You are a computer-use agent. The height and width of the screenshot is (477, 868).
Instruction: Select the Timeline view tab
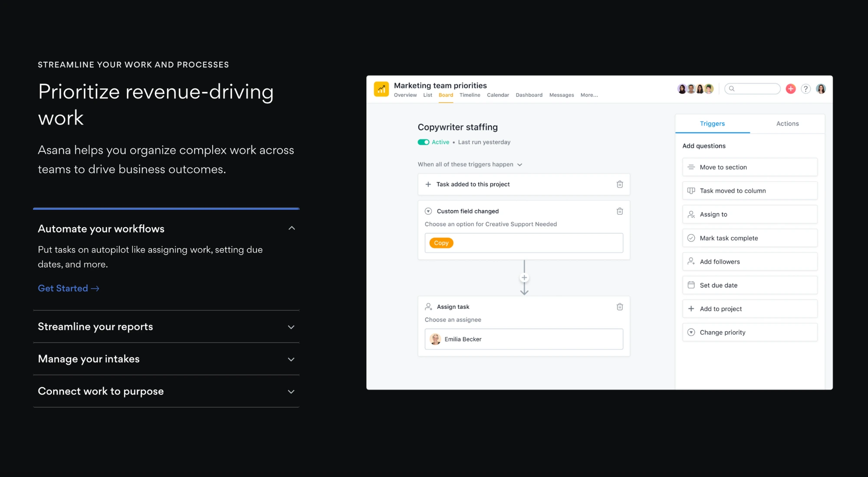(x=470, y=95)
